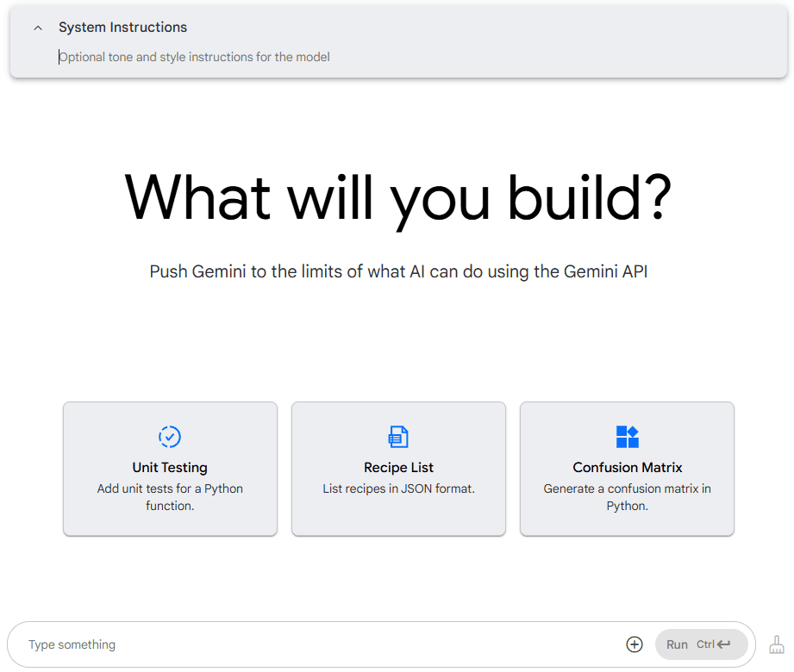The width and height of the screenshot is (794, 672).
Task: Click the Run button
Action: coord(702,644)
